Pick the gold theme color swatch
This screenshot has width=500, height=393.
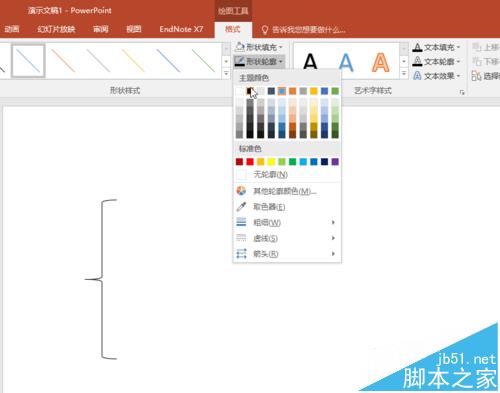pos(314,91)
